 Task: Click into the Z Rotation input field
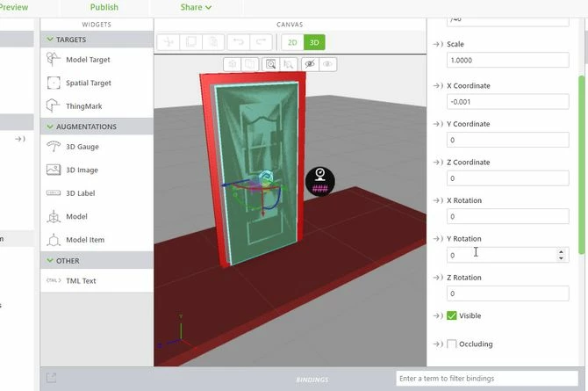click(x=508, y=293)
